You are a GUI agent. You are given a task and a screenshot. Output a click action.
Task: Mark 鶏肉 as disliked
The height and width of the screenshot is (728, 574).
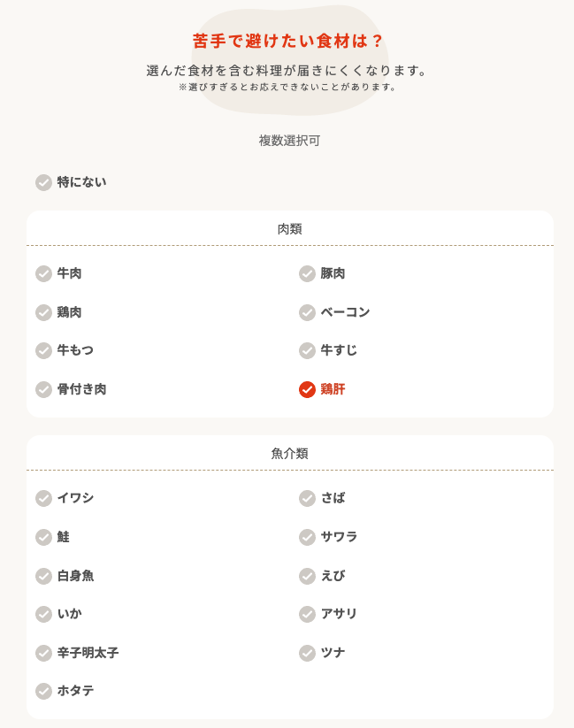(43, 312)
